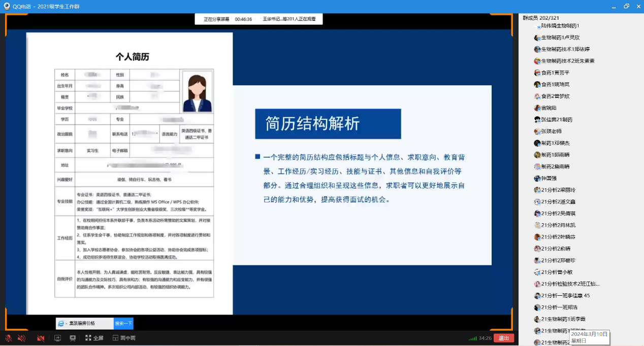Select member 生物制药1卢灵欣 in the list
Viewport: 644px width, 346px height.
pos(560,38)
